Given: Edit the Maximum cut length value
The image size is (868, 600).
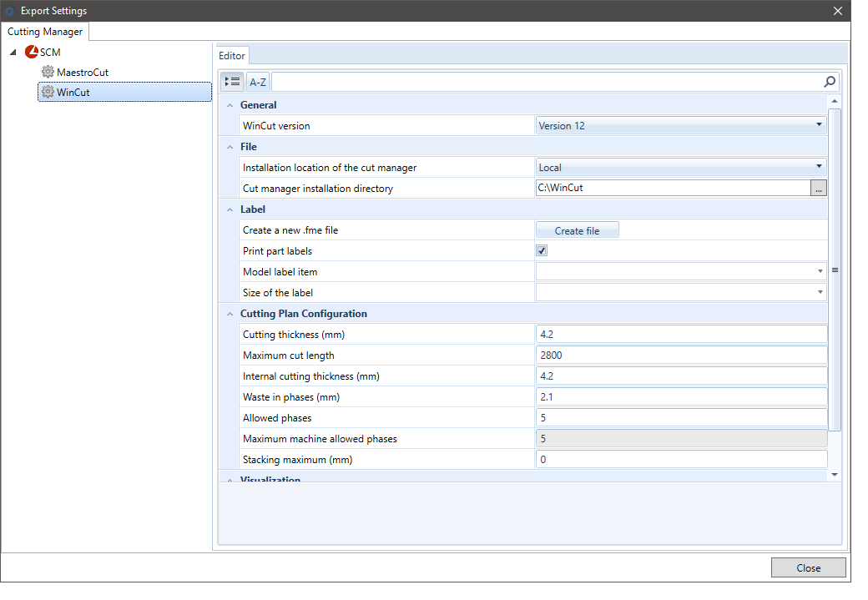Looking at the screenshot, I should [681, 355].
